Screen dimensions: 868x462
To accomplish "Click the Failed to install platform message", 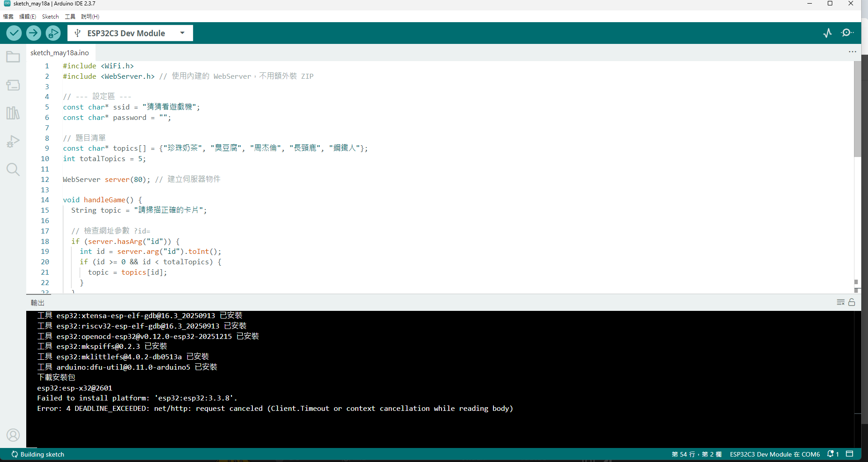I will pos(137,398).
